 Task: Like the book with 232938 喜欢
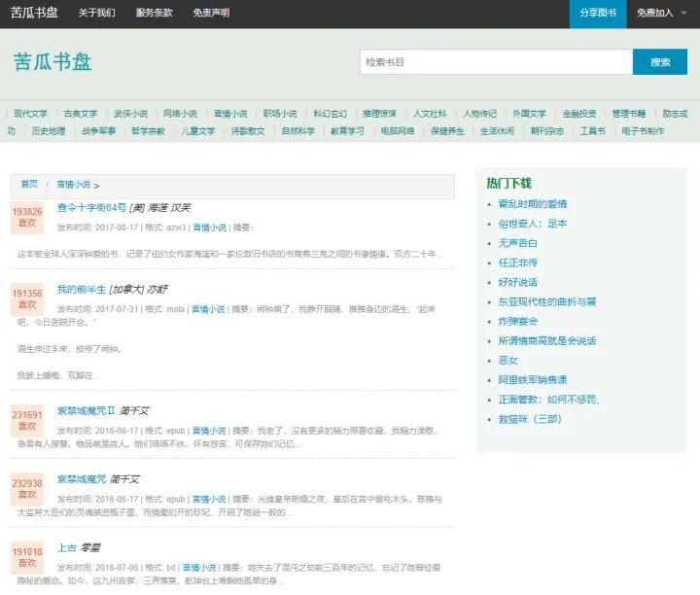point(27,489)
